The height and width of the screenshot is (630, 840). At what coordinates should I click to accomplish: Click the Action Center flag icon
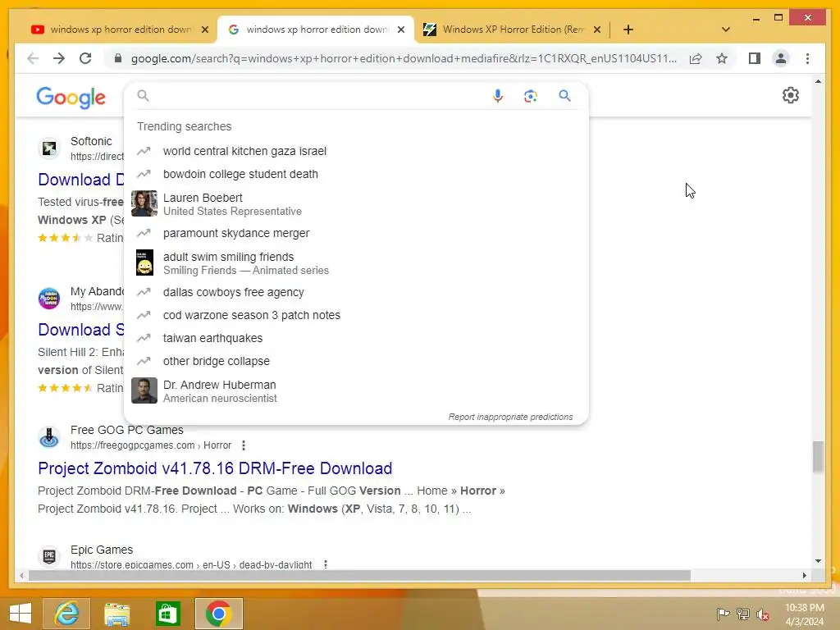[x=723, y=614]
